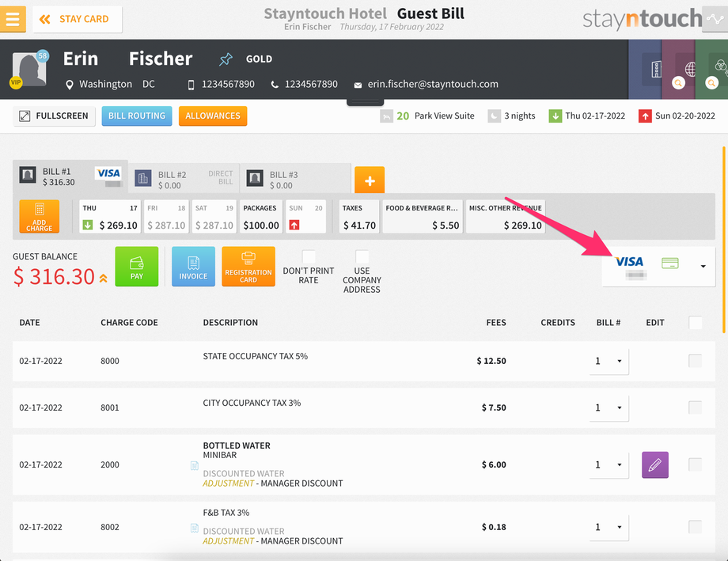This screenshot has height=561, width=728.
Task: Open Misc. Other Revenue tile
Action: click(505, 217)
